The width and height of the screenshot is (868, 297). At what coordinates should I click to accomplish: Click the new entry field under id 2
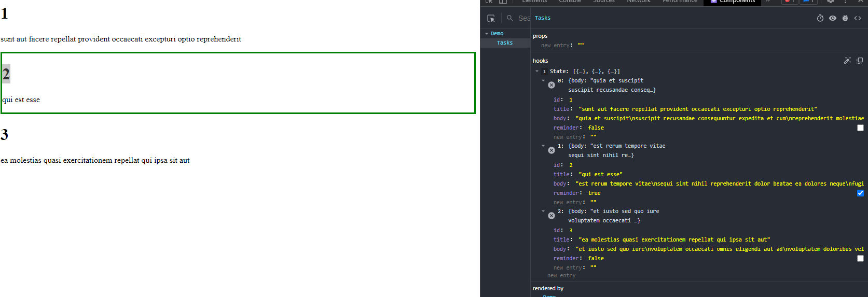pos(569,203)
